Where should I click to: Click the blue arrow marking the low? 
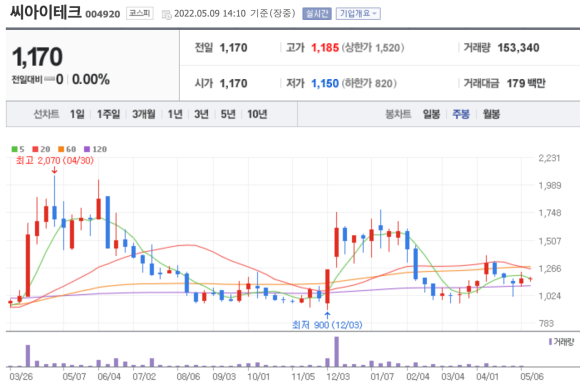click(327, 315)
